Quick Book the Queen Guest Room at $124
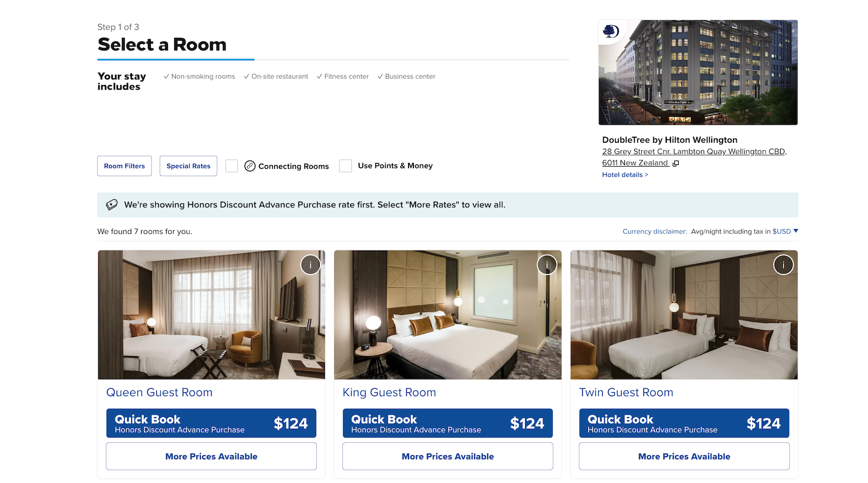The height and width of the screenshot is (483, 868). tap(211, 423)
